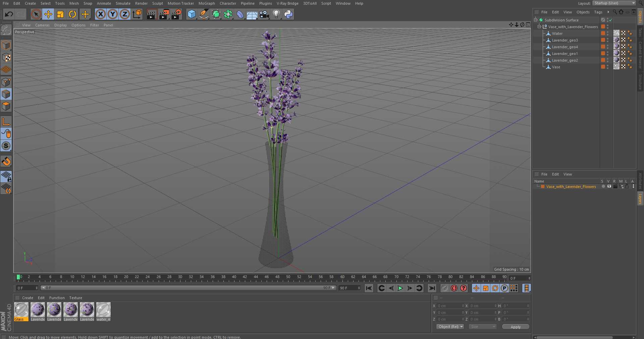The height and width of the screenshot is (339, 644).
Task: Open Edit Render Settings icon
Action: [176, 14]
